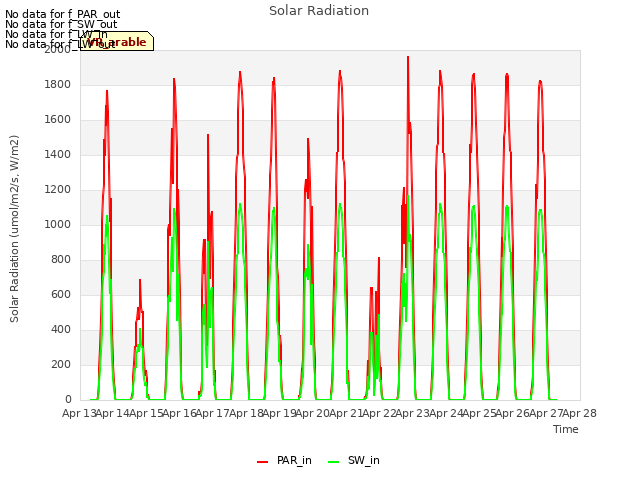Click the 1800 y-axis tick label
This screenshot has width=640, height=480.
[x=58, y=84]
